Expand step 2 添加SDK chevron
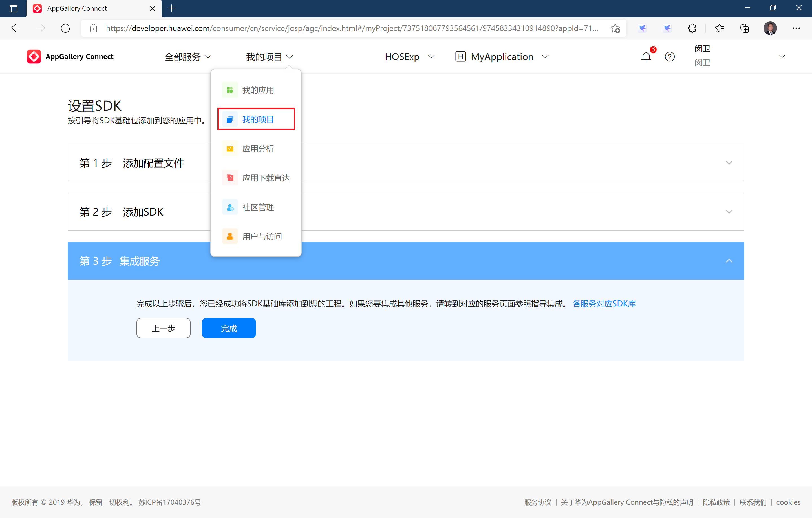812x518 pixels. [729, 212]
